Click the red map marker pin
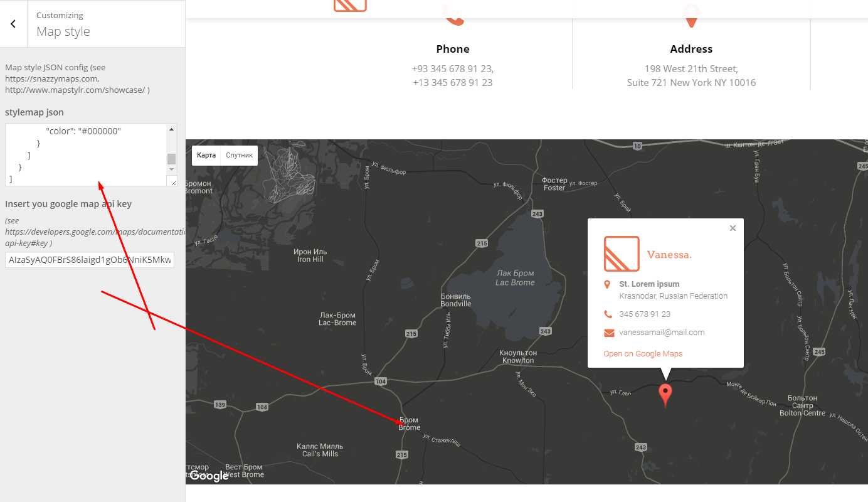 tap(665, 395)
